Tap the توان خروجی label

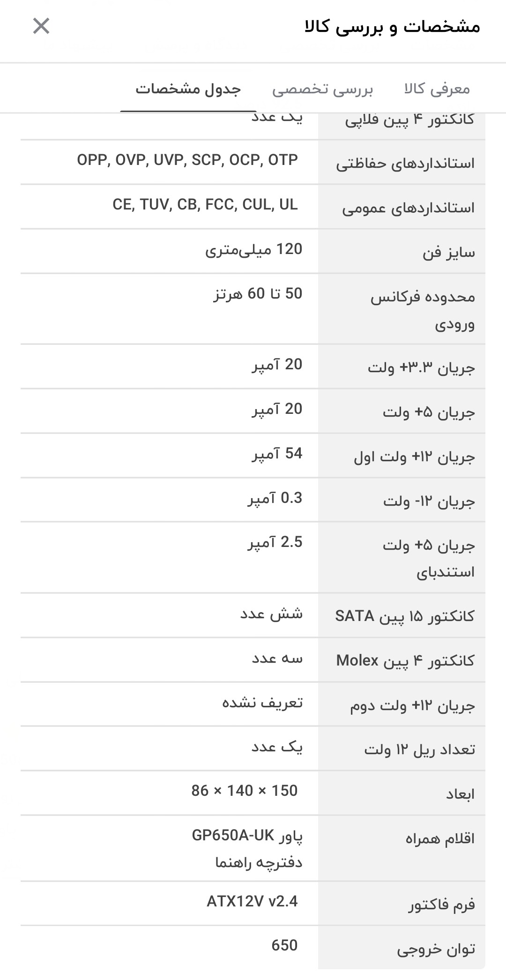tap(436, 949)
